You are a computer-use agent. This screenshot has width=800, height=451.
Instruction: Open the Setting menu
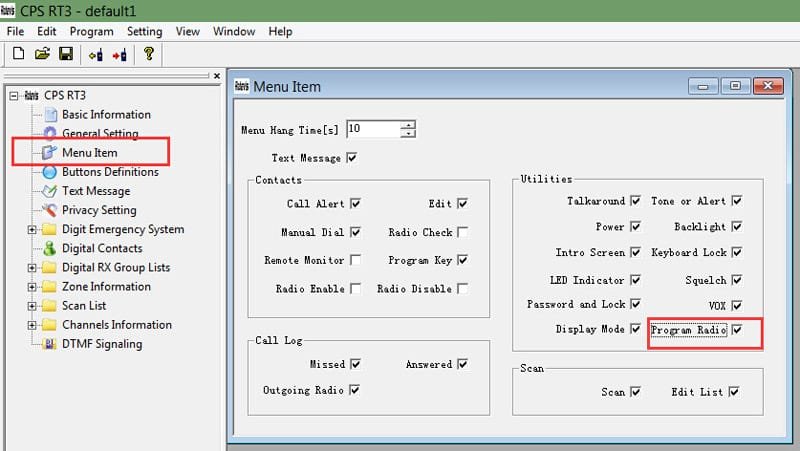pos(144,32)
